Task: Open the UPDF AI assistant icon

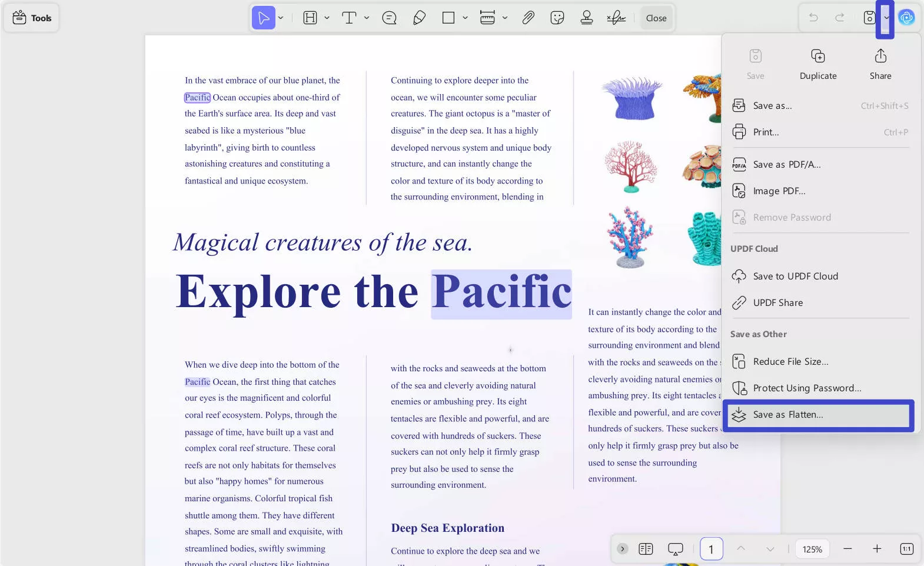Action: [x=906, y=18]
